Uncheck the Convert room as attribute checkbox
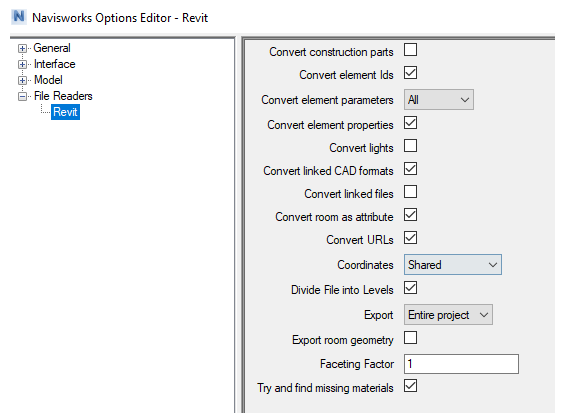The image size is (563, 419). (410, 215)
